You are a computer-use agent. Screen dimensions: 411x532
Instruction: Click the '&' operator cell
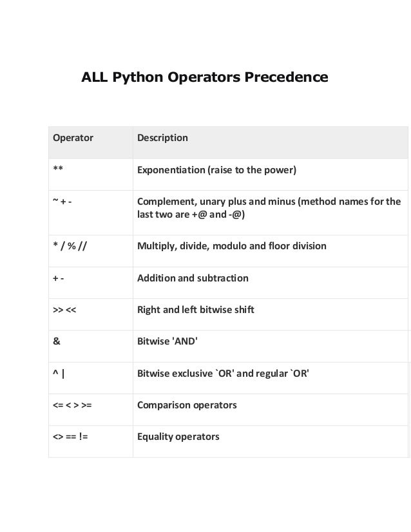point(57,342)
